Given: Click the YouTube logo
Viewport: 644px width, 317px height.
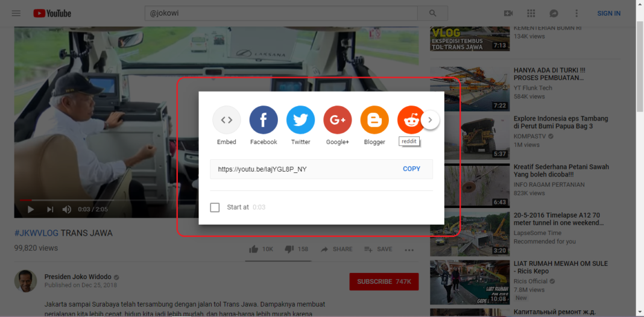Looking at the screenshot, I should (x=52, y=13).
